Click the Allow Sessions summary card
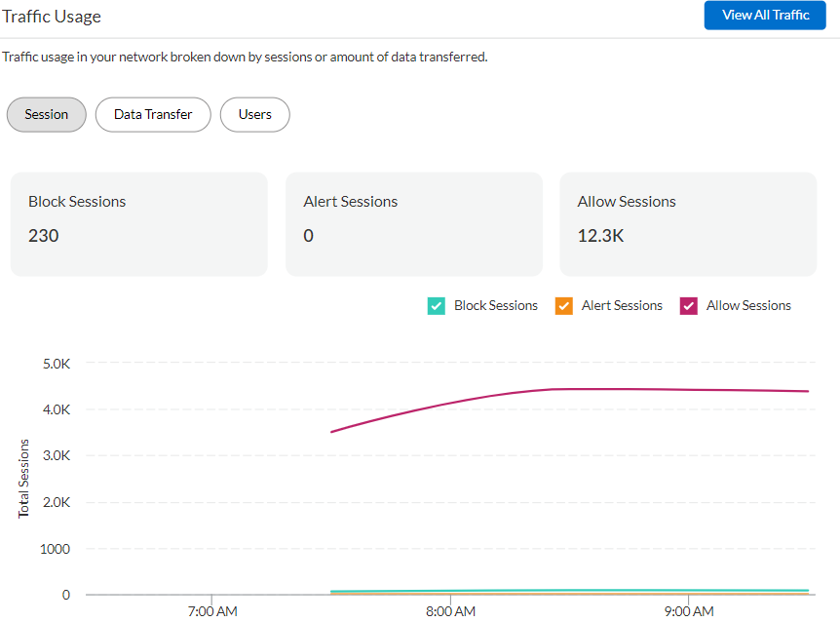Image resolution: width=840 pixels, height=622 pixels. [x=687, y=224]
